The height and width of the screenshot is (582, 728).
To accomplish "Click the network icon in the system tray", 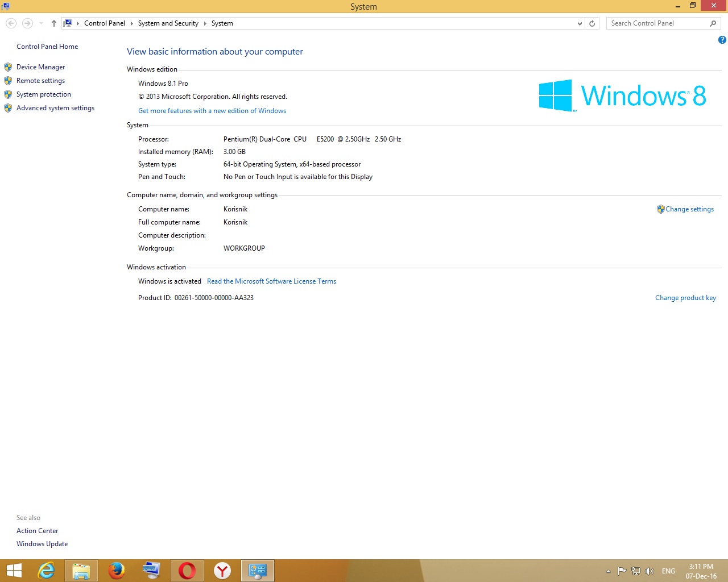I will (636, 571).
